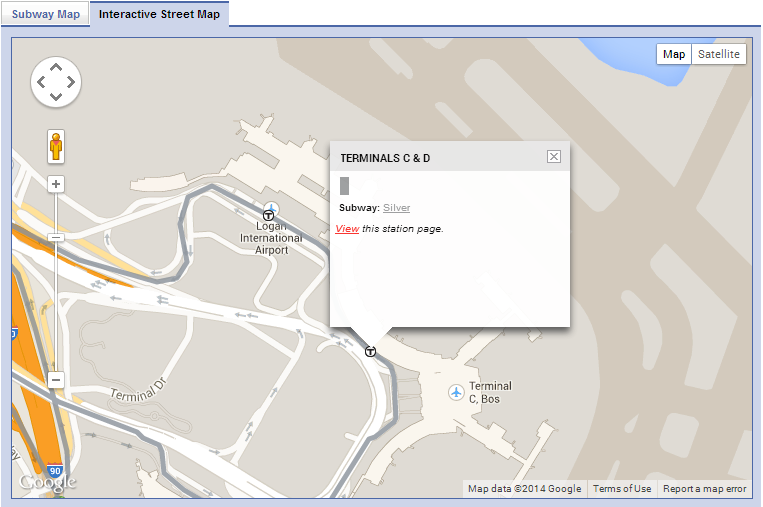Click the T station marker below the popup
This screenshot has height=507, width=763.
click(x=370, y=351)
